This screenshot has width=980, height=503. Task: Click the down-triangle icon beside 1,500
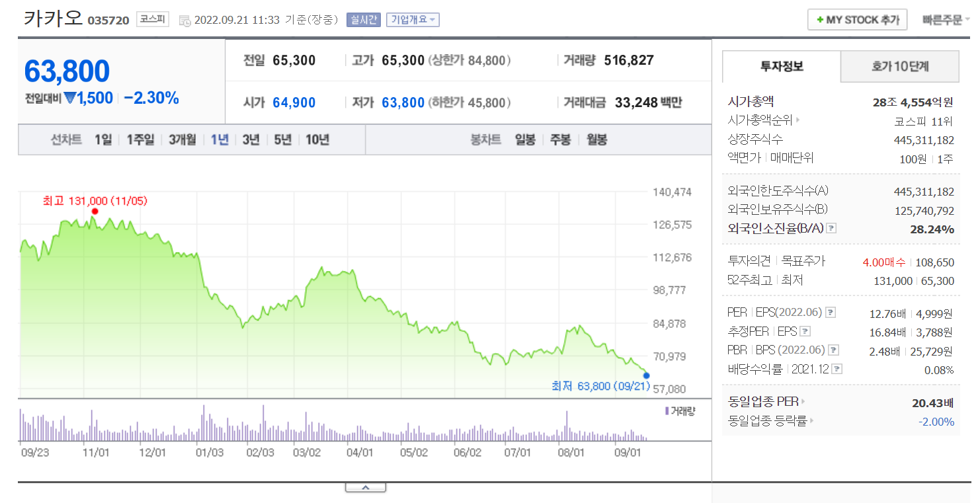[70, 98]
